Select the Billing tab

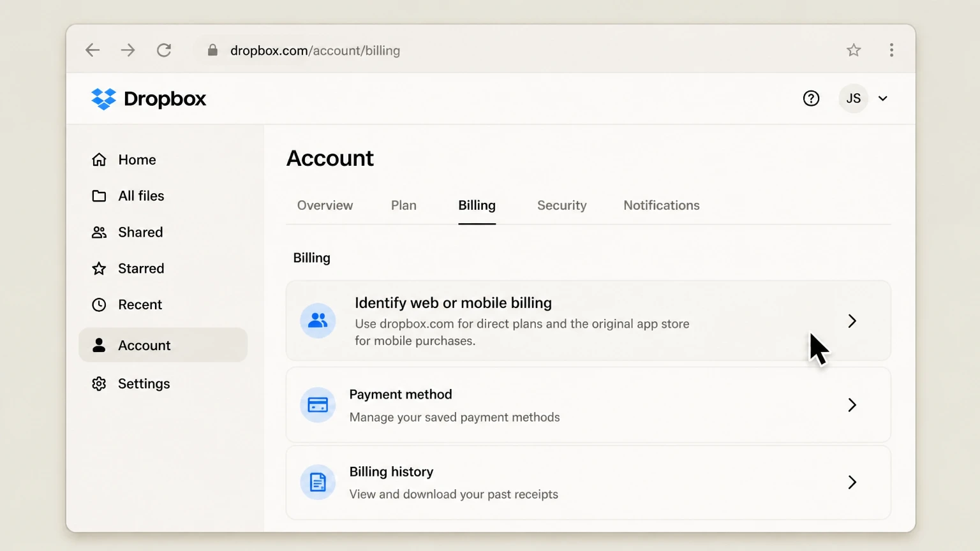pyautogui.click(x=477, y=205)
